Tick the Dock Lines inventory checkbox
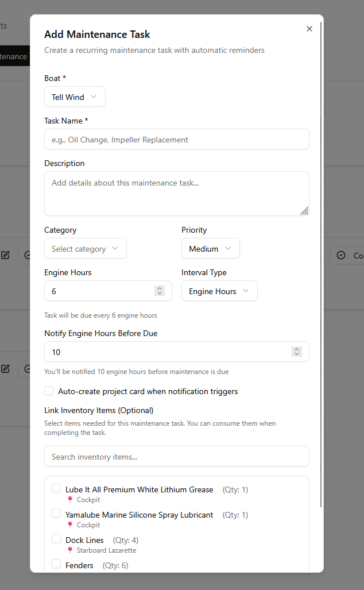This screenshot has width=364, height=590. [56, 539]
